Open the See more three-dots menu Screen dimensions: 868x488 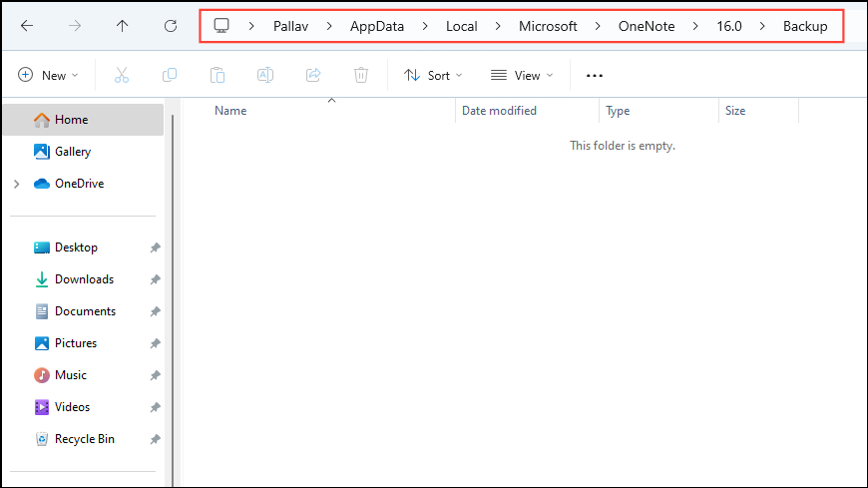[594, 75]
